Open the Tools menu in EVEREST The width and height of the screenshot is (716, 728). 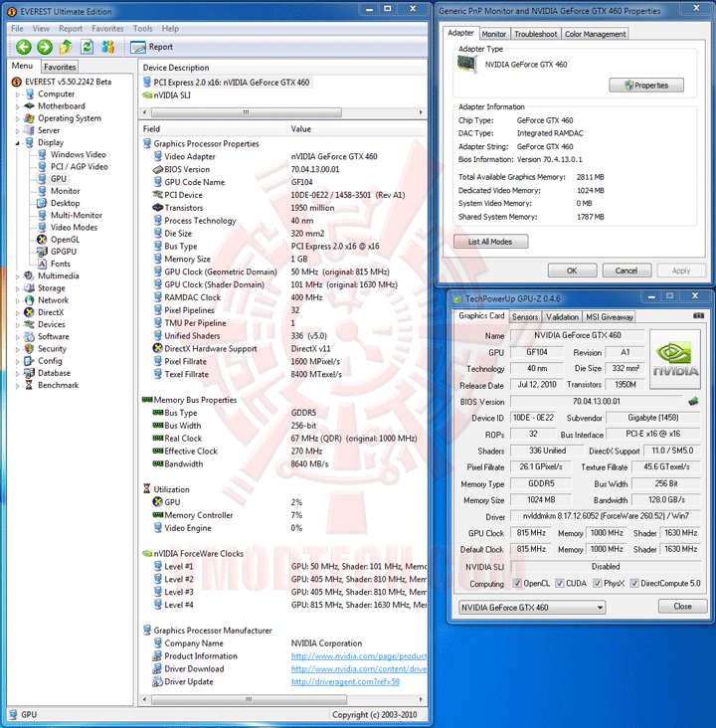[x=142, y=28]
